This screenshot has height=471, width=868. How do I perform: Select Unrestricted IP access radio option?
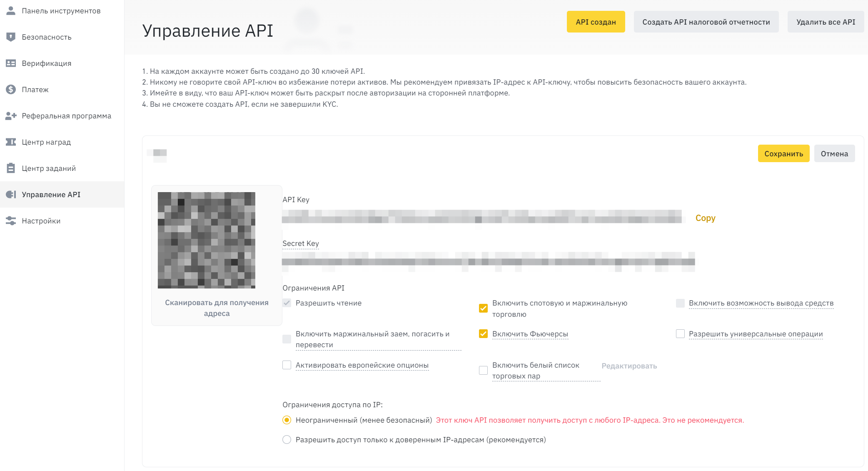(x=287, y=420)
